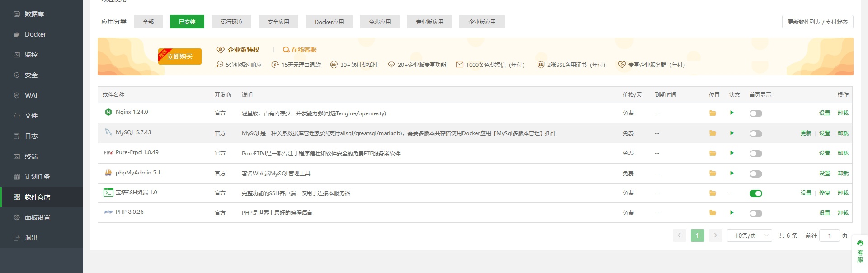The width and height of the screenshot is (868, 273).
Task: Click the PHP running status play icon
Action: tap(731, 212)
